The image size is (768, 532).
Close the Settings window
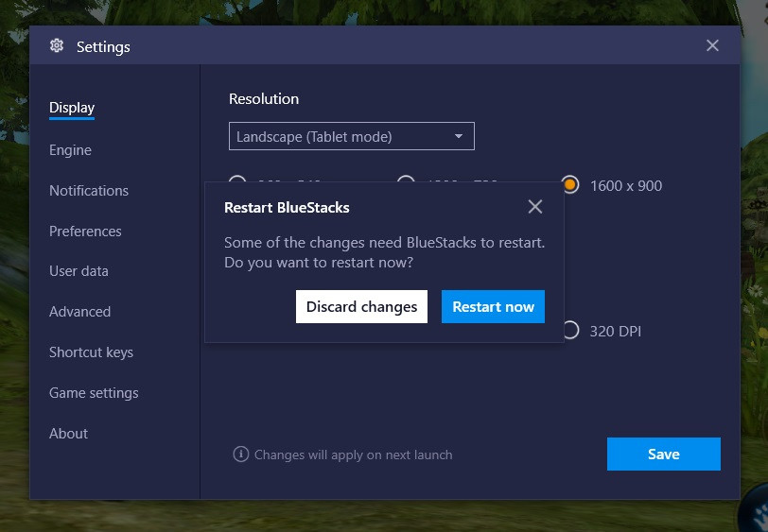tap(712, 45)
